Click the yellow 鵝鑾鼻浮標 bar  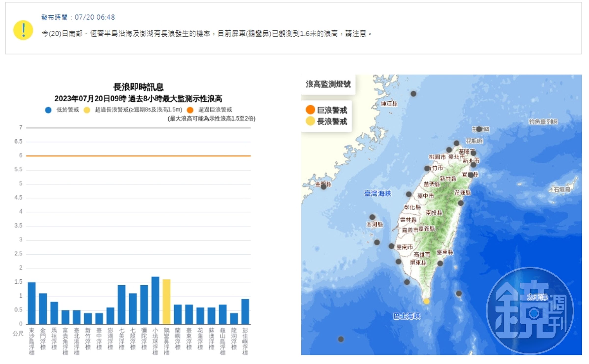[x=166, y=302]
